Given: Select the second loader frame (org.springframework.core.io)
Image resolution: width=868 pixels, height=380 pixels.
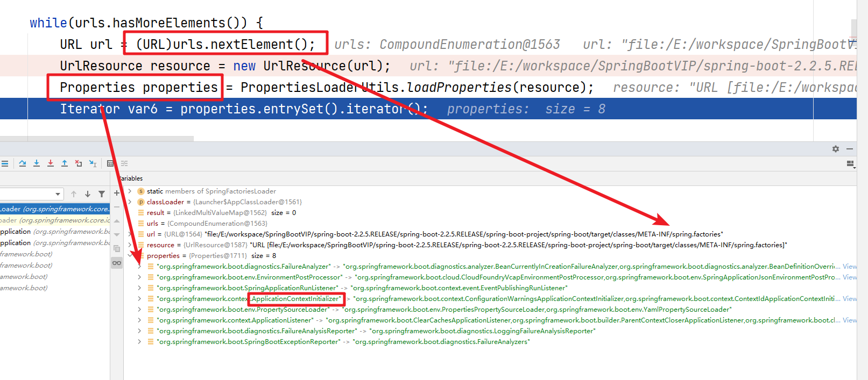Looking at the screenshot, I should tap(55, 220).
